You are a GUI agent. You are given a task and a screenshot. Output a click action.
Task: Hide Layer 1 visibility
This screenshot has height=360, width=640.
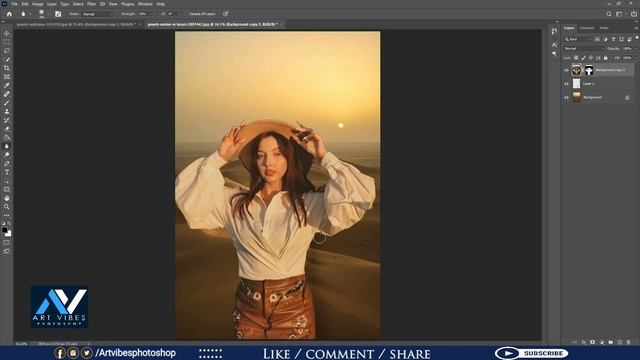[x=566, y=84]
